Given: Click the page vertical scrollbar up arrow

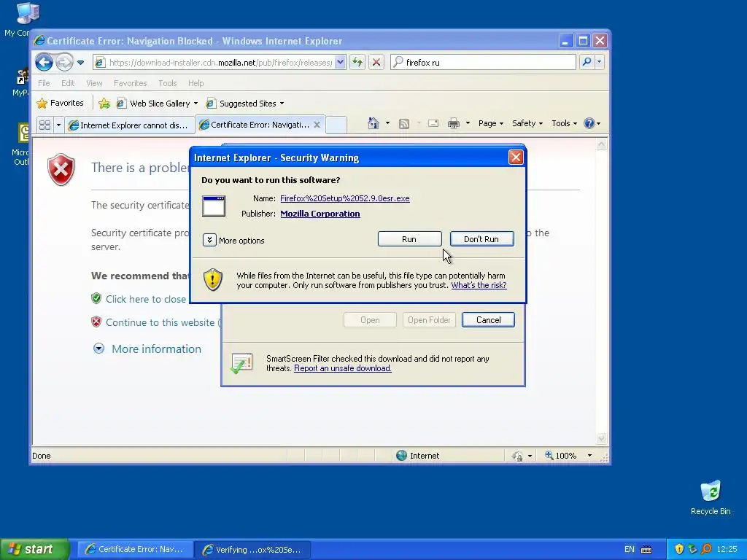Looking at the screenshot, I should pyautogui.click(x=601, y=144).
